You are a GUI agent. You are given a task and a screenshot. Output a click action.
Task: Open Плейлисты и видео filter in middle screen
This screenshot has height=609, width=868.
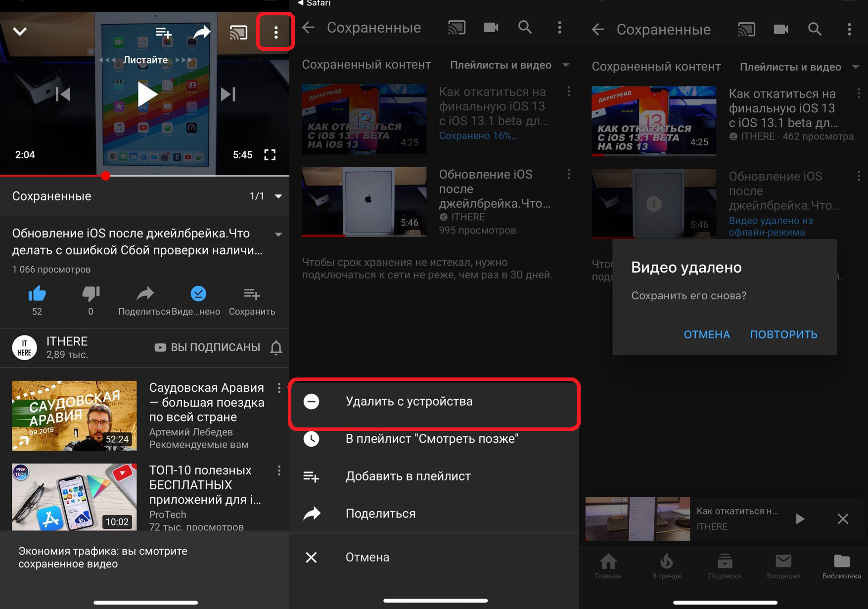click(509, 65)
